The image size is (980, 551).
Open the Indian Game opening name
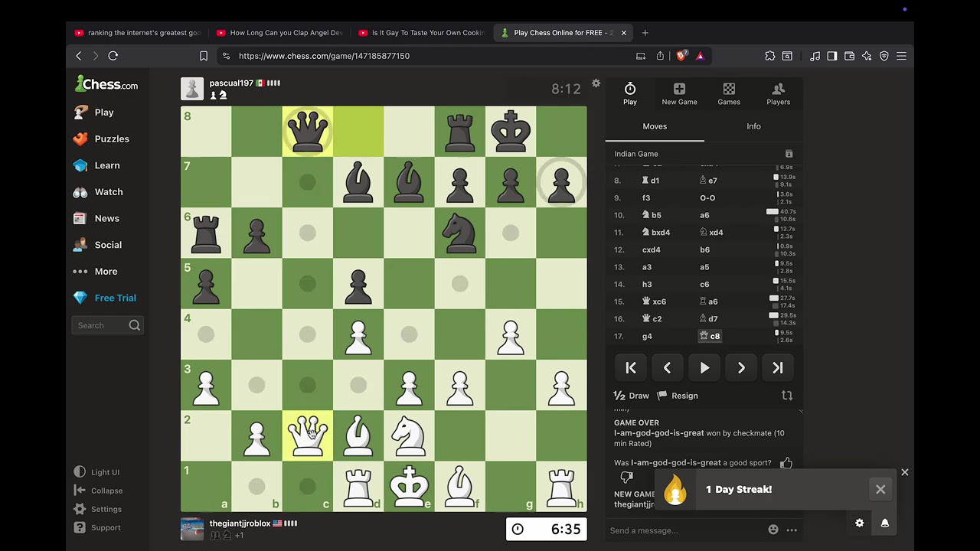click(636, 154)
